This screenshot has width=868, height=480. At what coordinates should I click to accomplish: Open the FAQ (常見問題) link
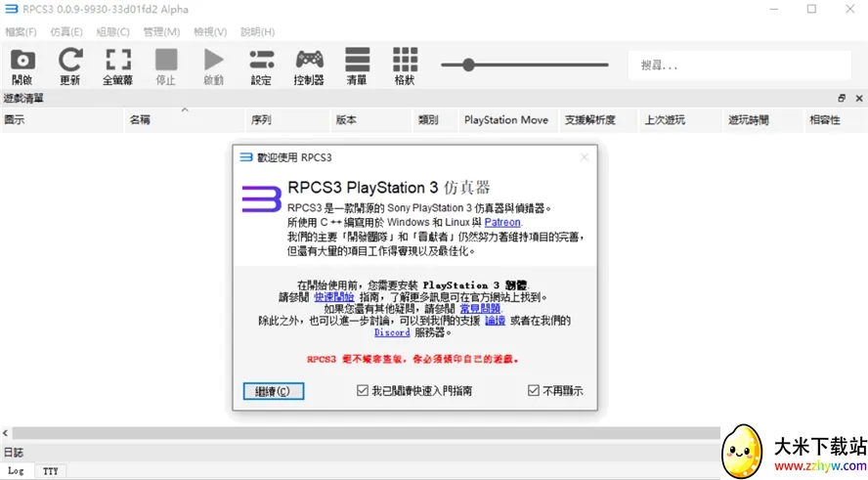480,309
